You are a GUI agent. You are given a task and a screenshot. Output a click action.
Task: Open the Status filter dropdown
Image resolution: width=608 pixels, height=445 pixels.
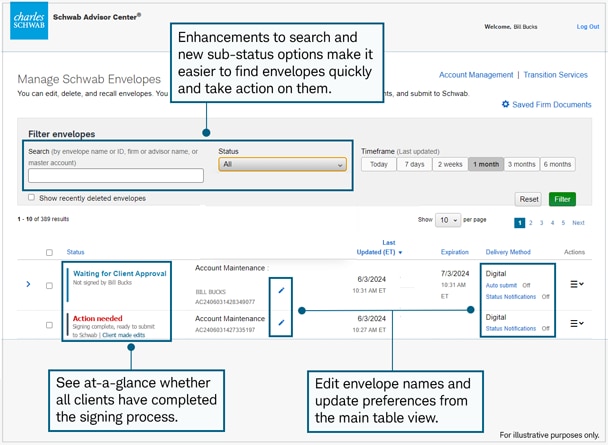(282, 164)
